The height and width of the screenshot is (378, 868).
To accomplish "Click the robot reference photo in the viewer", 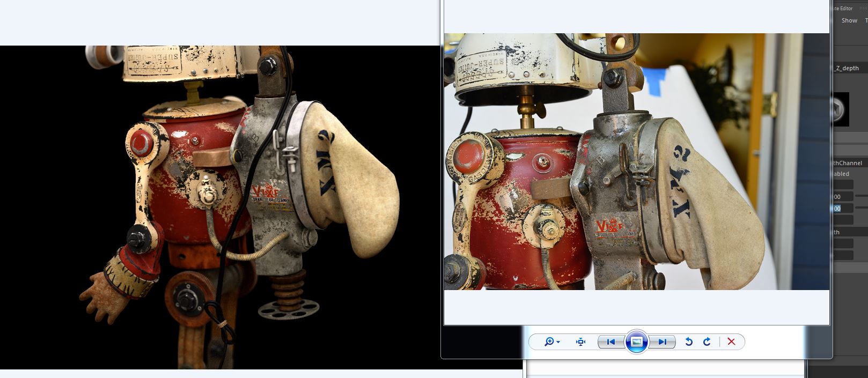I will coord(636,161).
